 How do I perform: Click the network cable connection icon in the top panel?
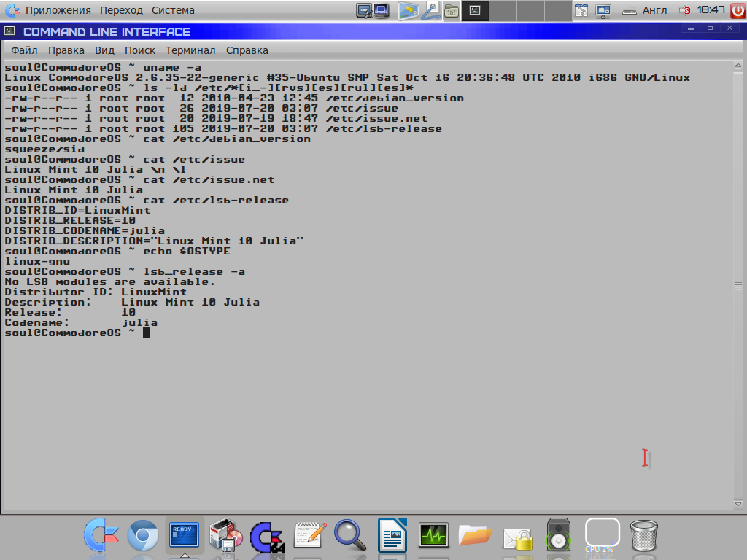[430, 10]
